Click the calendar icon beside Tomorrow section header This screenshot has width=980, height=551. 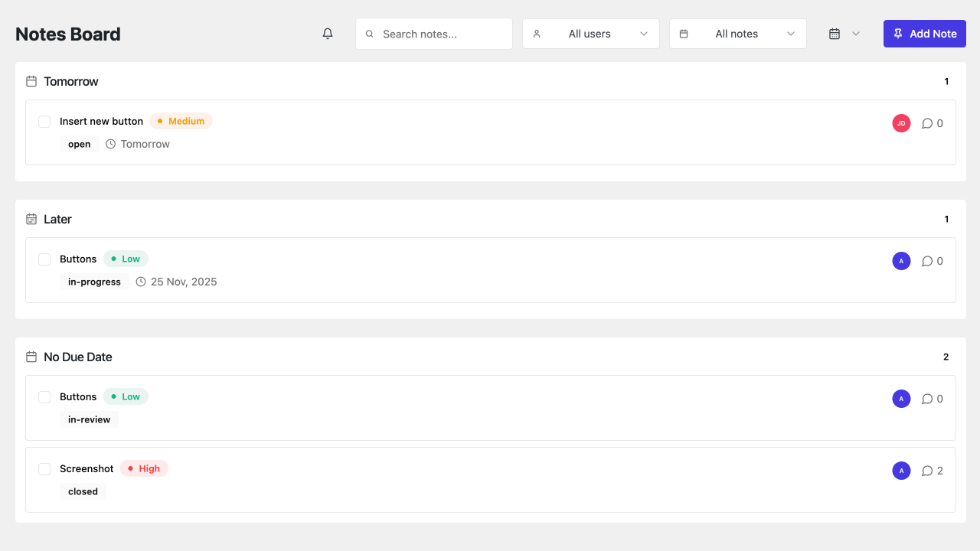pyautogui.click(x=31, y=81)
